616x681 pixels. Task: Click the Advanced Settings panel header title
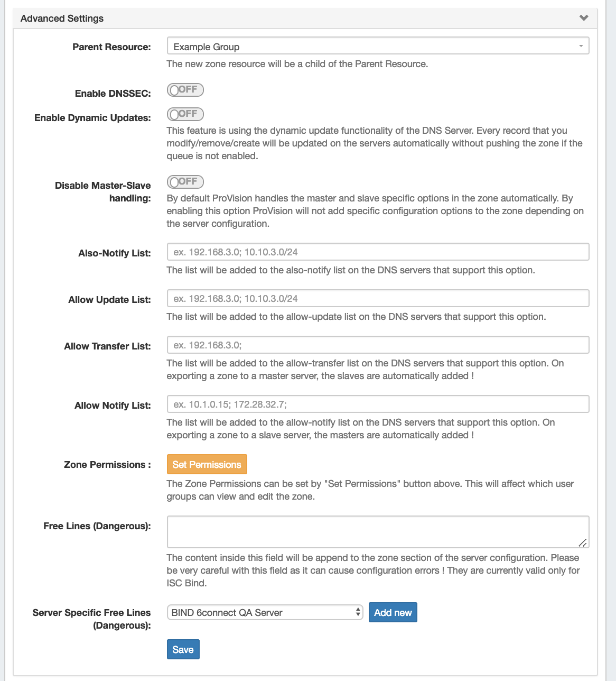62,19
